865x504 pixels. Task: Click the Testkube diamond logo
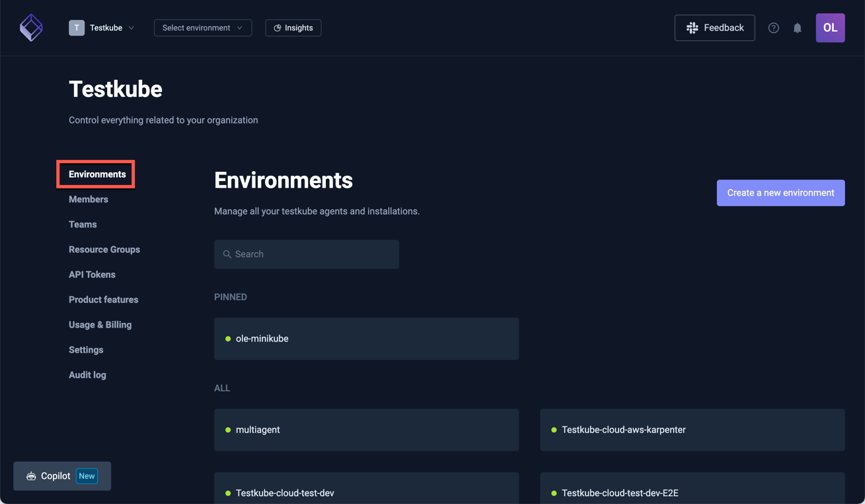31,27
